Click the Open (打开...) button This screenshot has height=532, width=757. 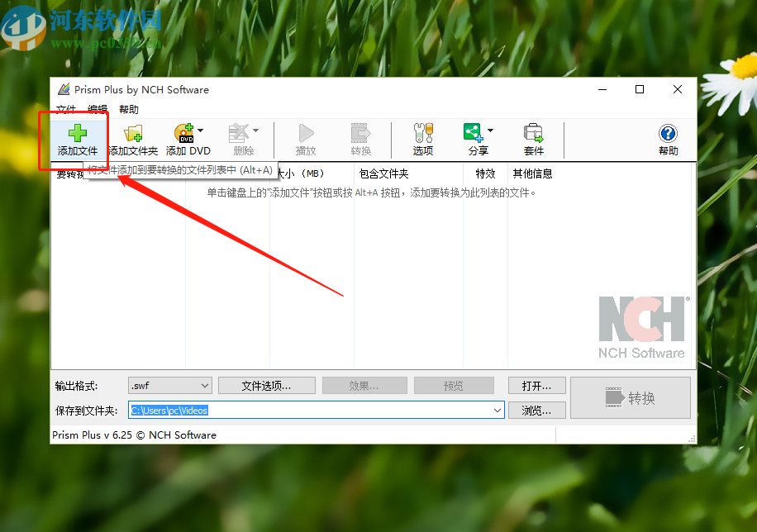tap(536, 386)
